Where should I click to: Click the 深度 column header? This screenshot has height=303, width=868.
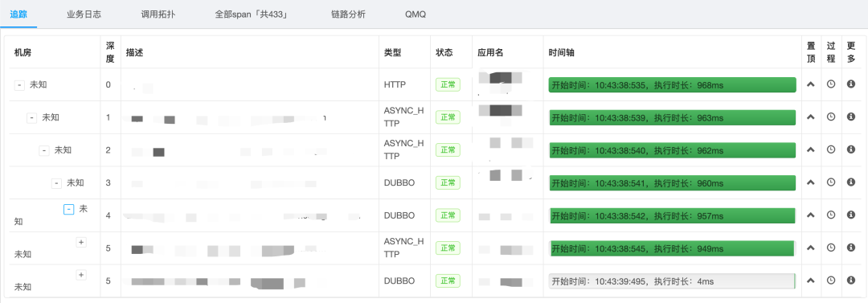(109, 52)
